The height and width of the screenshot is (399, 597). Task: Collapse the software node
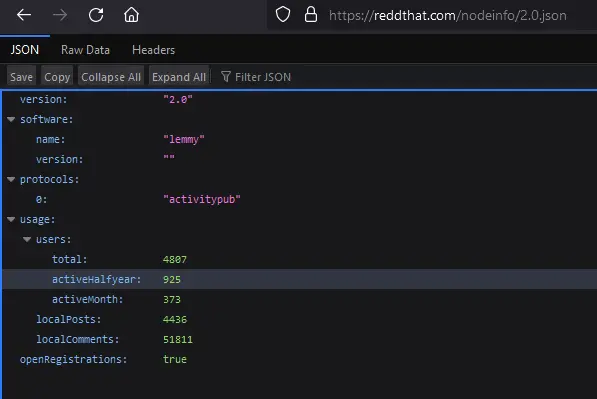pos(11,120)
